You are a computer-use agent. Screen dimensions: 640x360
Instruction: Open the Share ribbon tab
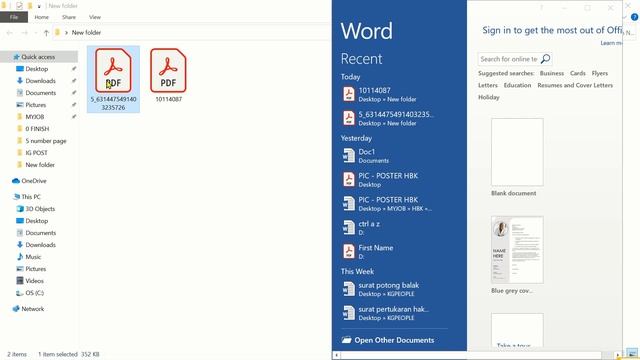(x=69, y=17)
